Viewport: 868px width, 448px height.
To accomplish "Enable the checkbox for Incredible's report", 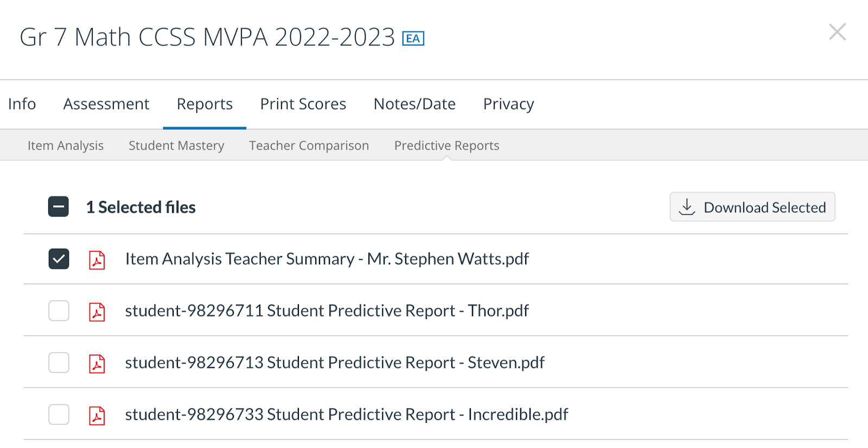I will [58, 414].
